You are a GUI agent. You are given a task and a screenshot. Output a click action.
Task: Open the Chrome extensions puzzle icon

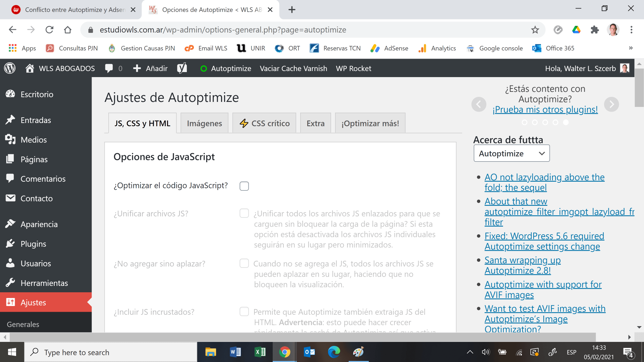coord(595,30)
